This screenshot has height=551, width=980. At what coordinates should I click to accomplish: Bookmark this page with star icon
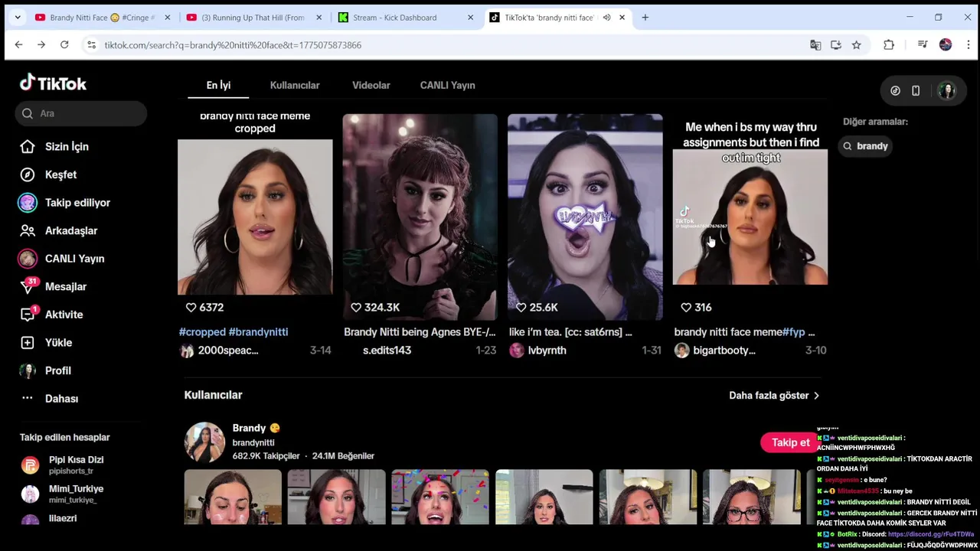pyautogui.click(x=856, y=45)
